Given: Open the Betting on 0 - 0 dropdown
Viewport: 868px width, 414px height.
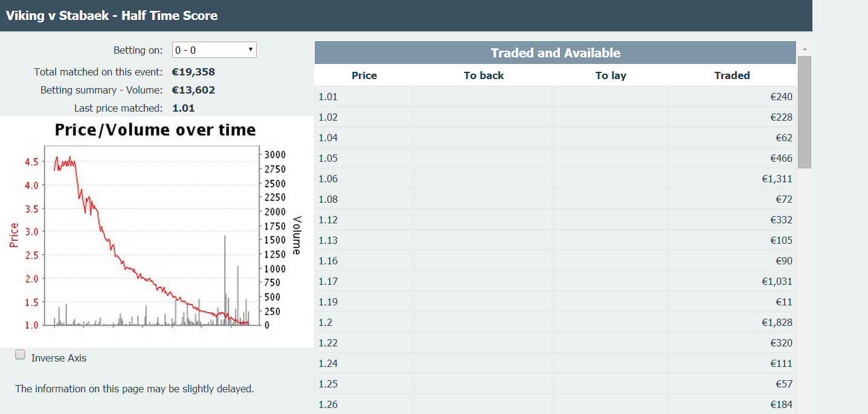Looking at the screenshot, I should point(214,50).
